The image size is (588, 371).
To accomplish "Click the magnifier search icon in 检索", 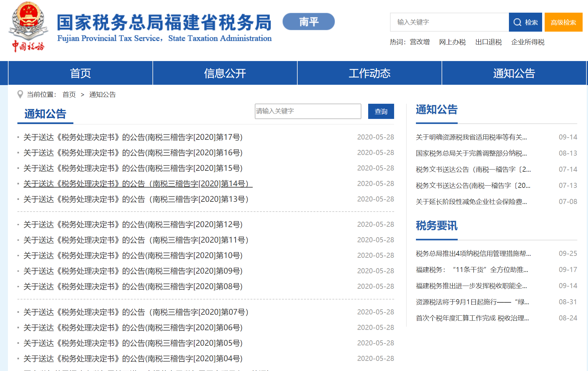I will (x=517, y=22).
